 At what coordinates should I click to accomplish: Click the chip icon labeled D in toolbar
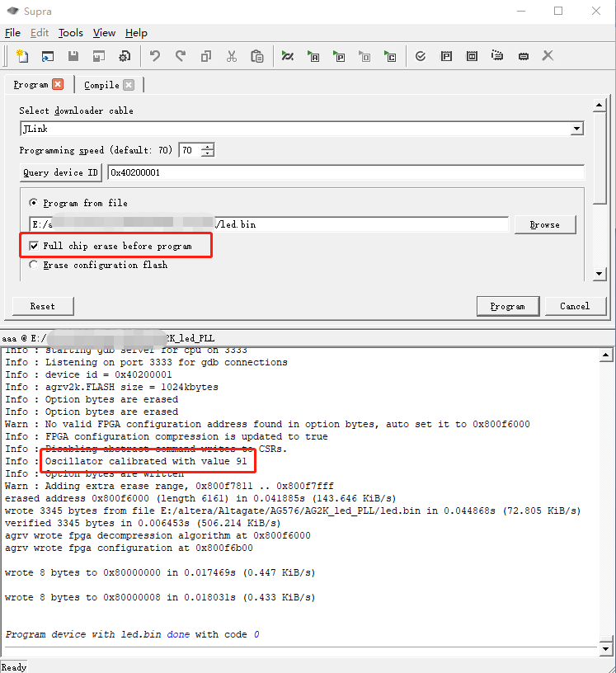coord(472,56)
